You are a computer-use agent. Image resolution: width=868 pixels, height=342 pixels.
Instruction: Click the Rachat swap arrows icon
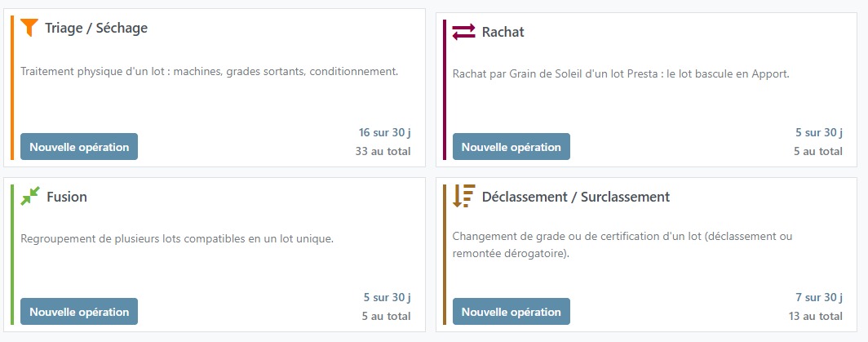click(x=463, y=32)
